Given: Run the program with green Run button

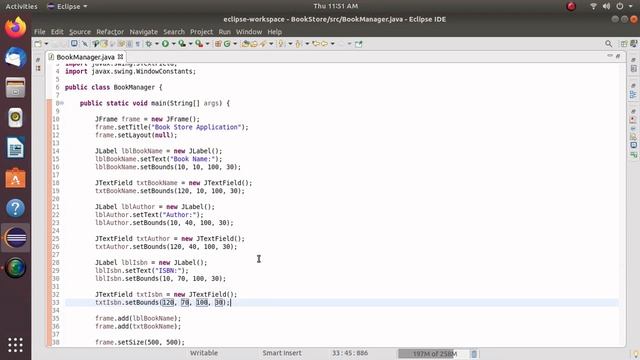Looking at the screenshot, I should [165, 44].
